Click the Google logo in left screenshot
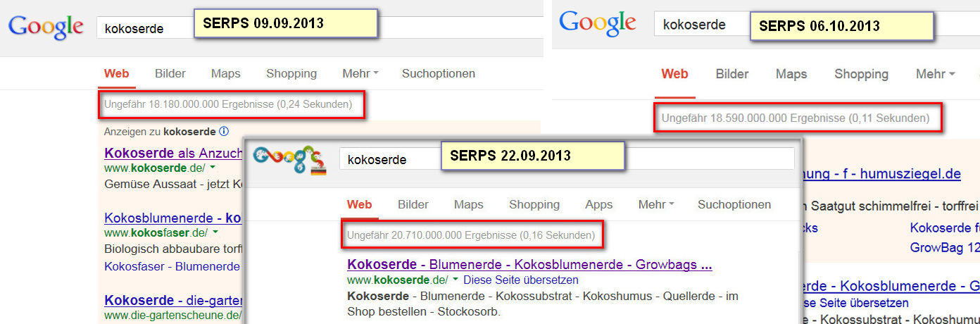 click(46, 27)
